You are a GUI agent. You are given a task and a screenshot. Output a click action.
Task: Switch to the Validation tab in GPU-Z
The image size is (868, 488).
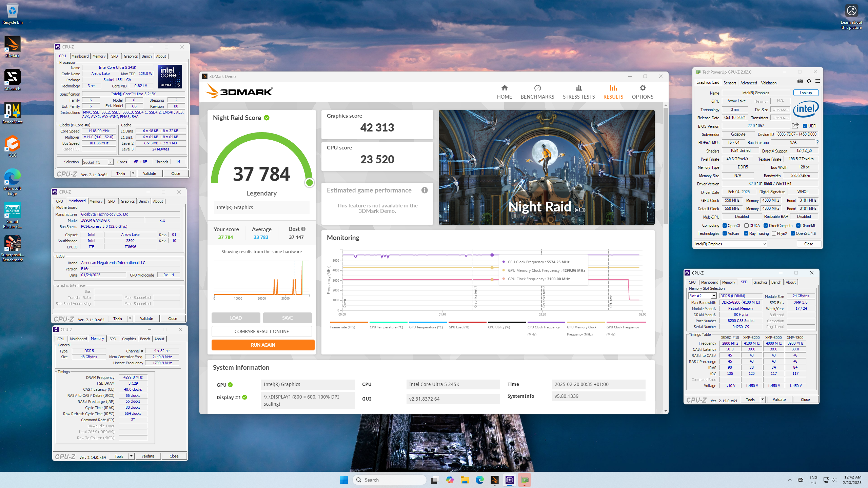click(769, 83)
